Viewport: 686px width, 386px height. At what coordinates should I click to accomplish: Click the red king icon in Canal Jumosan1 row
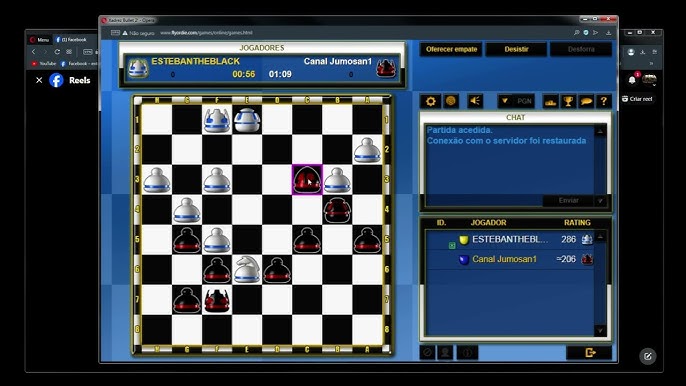tap(587, 259)
